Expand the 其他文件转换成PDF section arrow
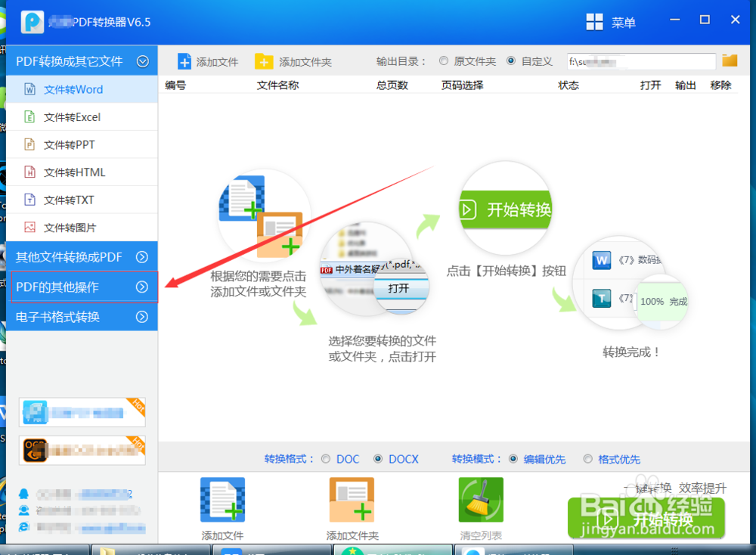Screen dimensions: 756x555 [x=142, y=257]
